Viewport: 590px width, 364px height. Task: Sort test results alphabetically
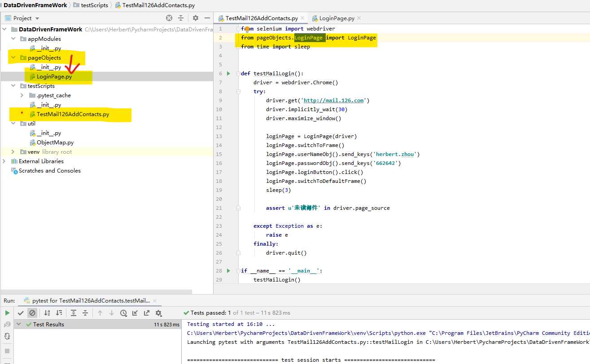[47, 313]
